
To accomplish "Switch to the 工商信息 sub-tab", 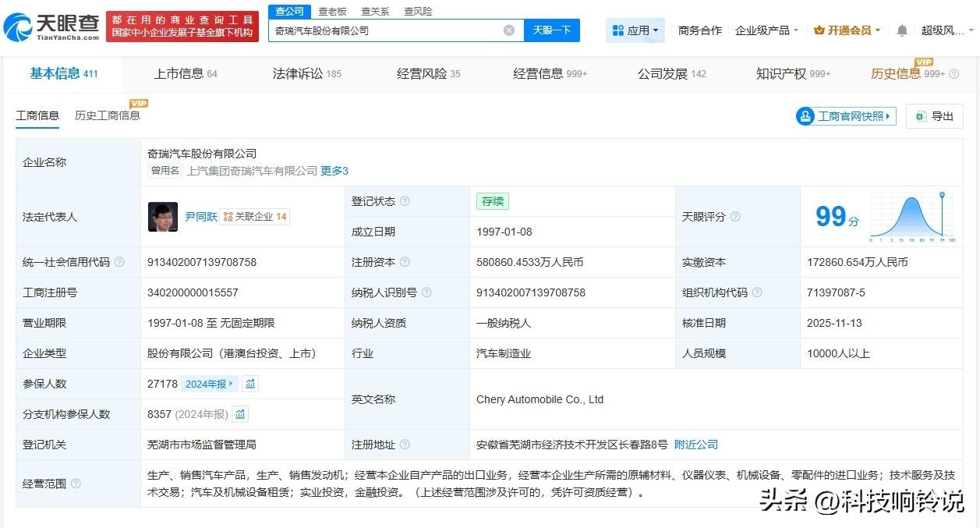I will 37,115.
